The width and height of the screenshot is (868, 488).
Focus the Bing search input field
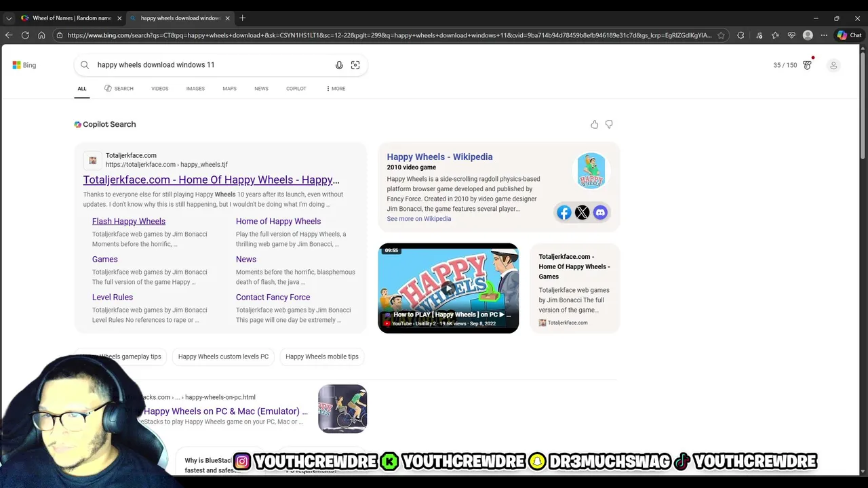(212, 65)
